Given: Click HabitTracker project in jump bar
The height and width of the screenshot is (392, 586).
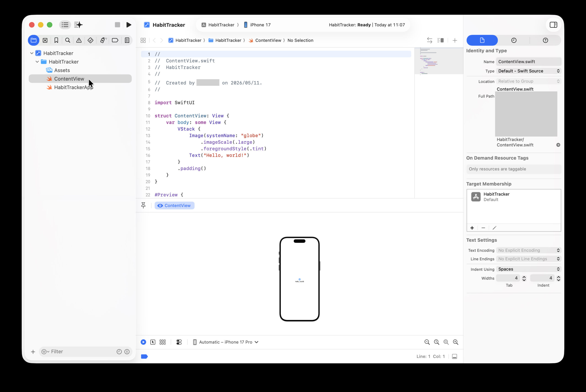Looking at the screenshot, I should tap(185, 40).
